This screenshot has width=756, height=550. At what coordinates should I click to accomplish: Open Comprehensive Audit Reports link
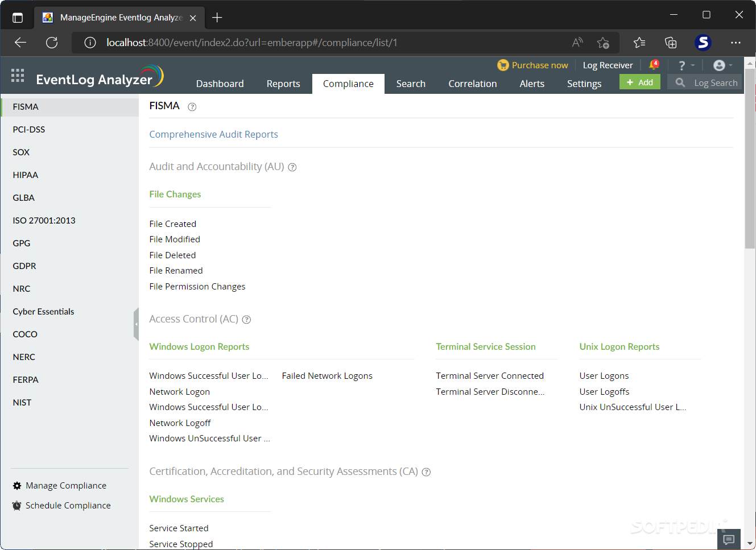point(213,134)
